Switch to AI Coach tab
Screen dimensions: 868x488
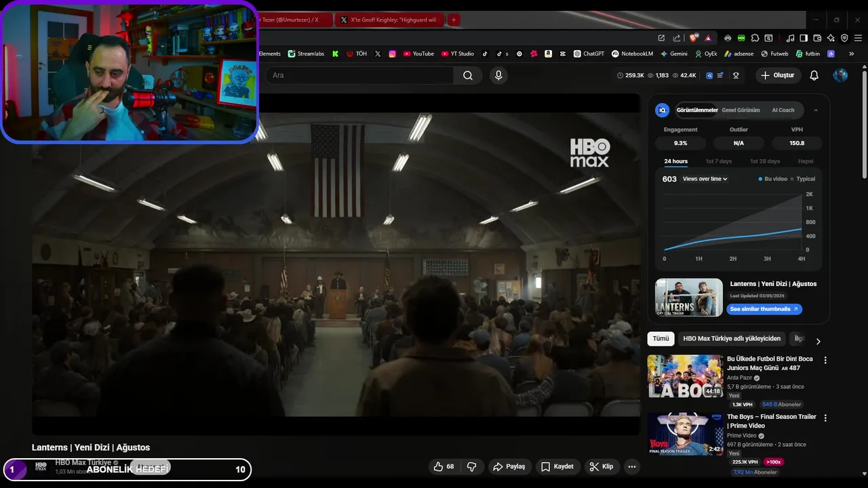tap(783, 110)
